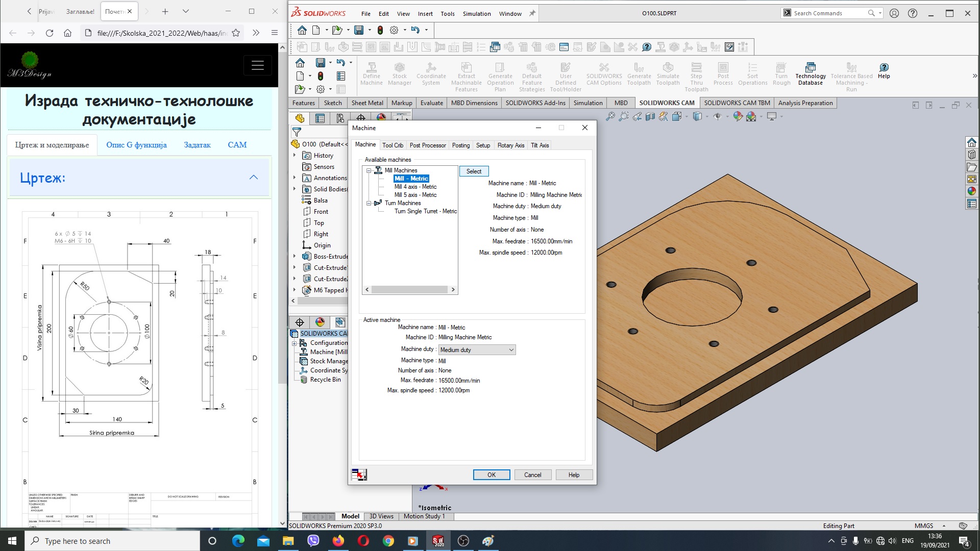Click the Windows taskbar search box

112,541
